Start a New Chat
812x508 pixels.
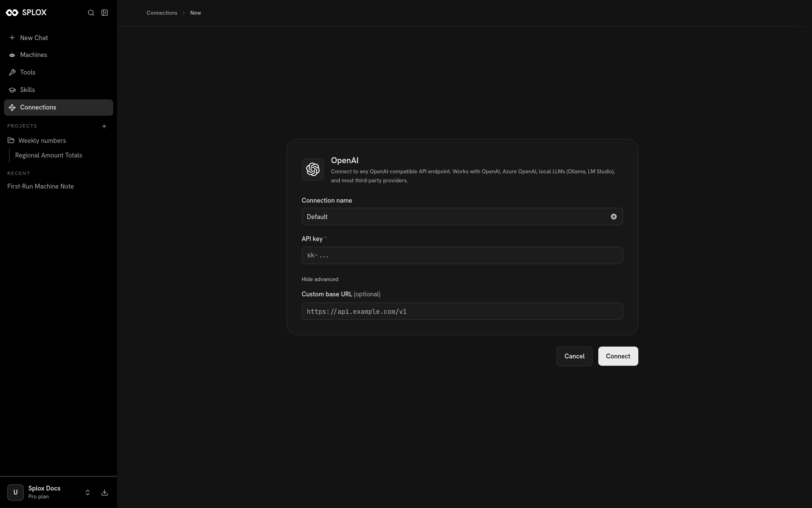pos(59,38)
